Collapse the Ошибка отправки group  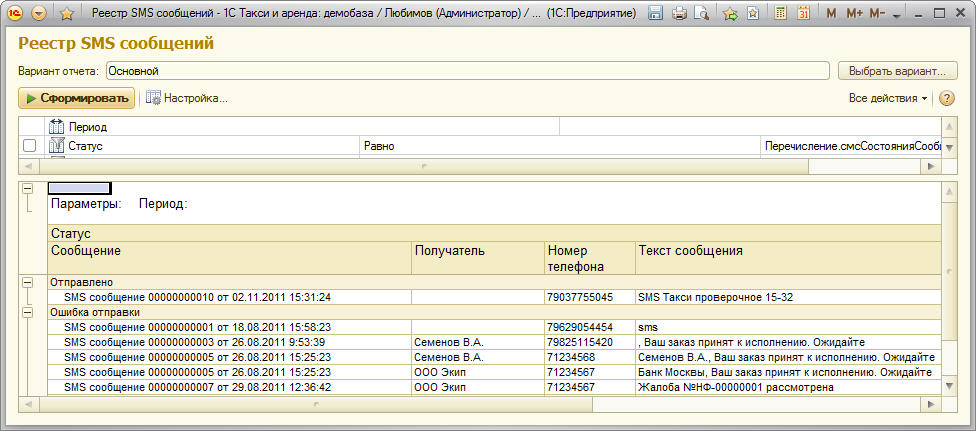(x=27, y=312)
